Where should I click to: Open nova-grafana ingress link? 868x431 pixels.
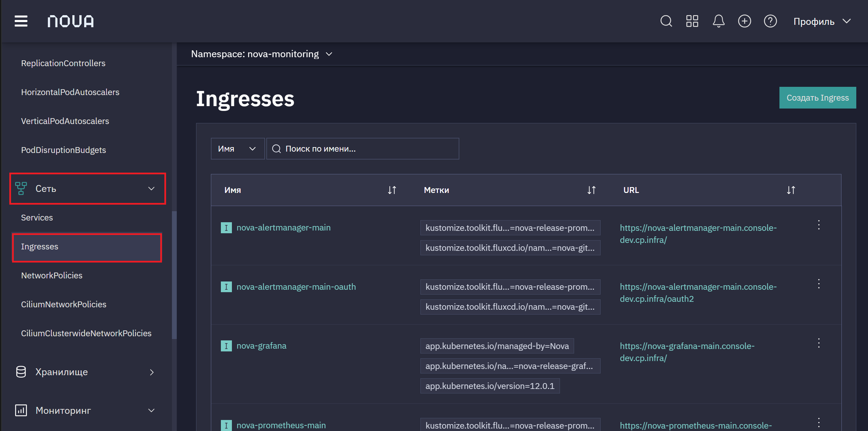pos(261,346)
